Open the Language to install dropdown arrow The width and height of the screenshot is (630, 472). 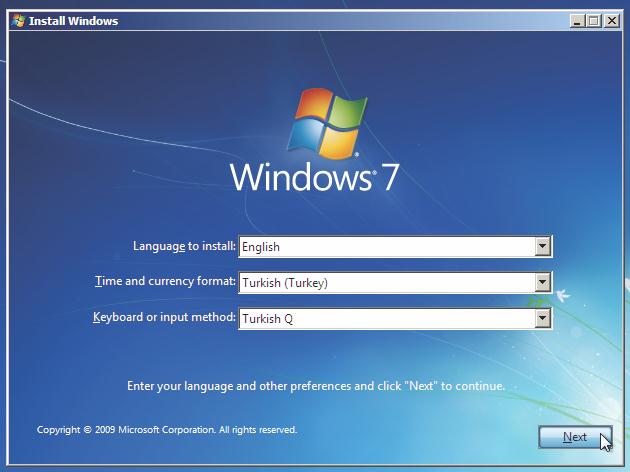(542, 246)
